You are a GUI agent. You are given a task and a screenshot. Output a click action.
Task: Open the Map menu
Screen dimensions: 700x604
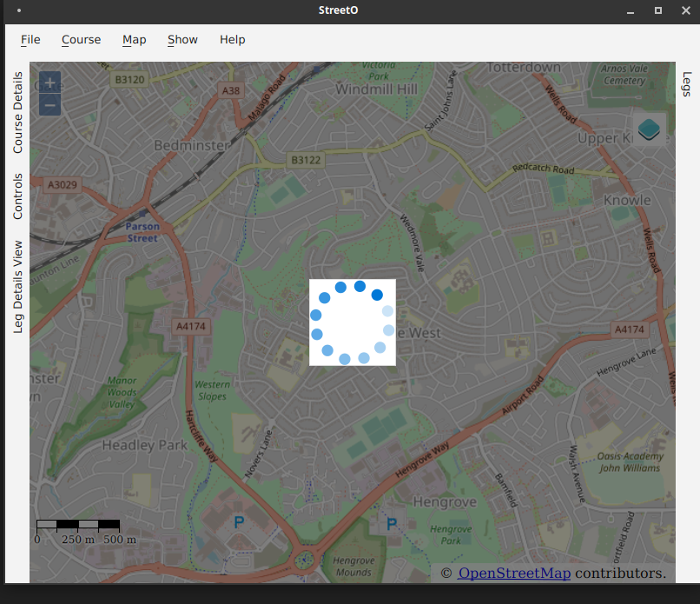[x=134, y=39]
